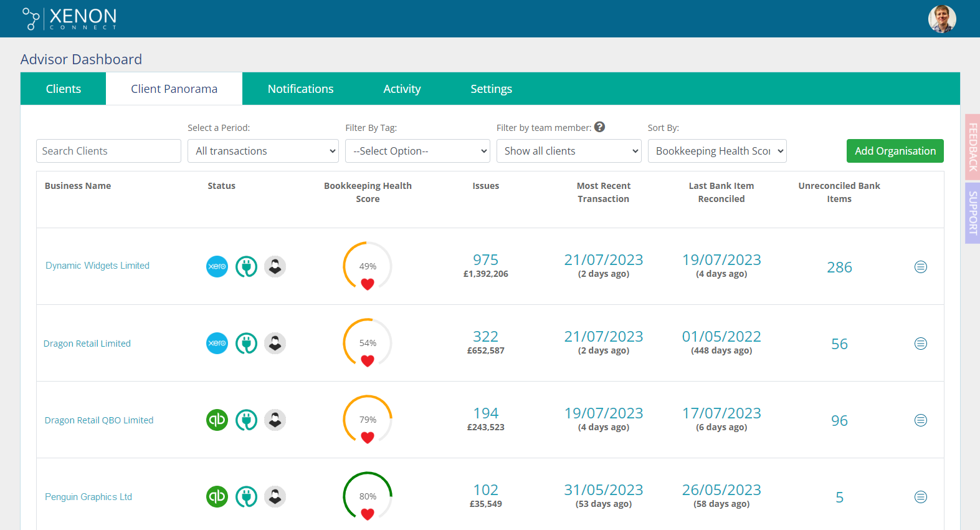Screen dimensions: 980x530
Task: Open the user profile picture menu
Action: pyautogui.click(x=941, y=19)
